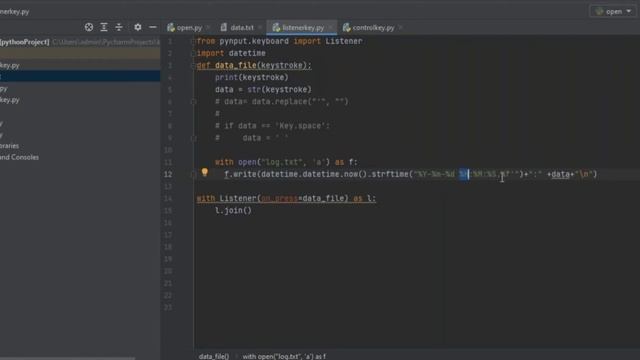
Task: Open the 'open' run configuration dropdown
Action: click(x=613, y=11)
